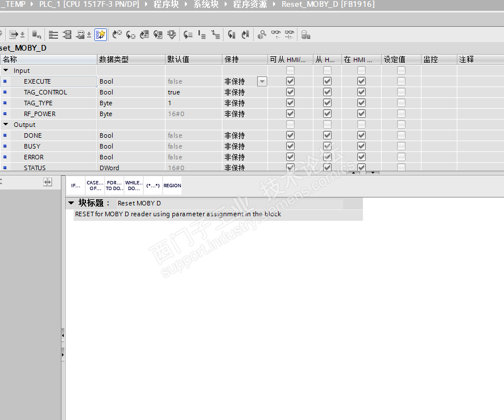Go to previous bookmark icon
The width and height of the screenshot is (504, 420).
tap(232, 34)
